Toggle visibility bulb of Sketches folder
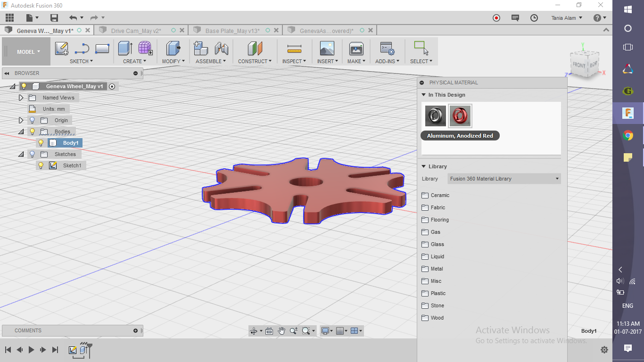Image resolution: width=644 pixels, height=362 pixels. (x=32, y=154)
